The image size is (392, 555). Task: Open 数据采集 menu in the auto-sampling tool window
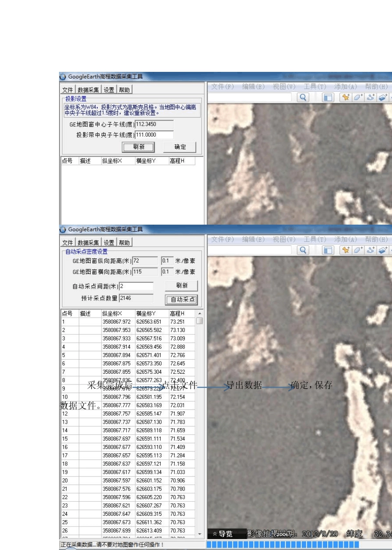(x=88, y=243)
